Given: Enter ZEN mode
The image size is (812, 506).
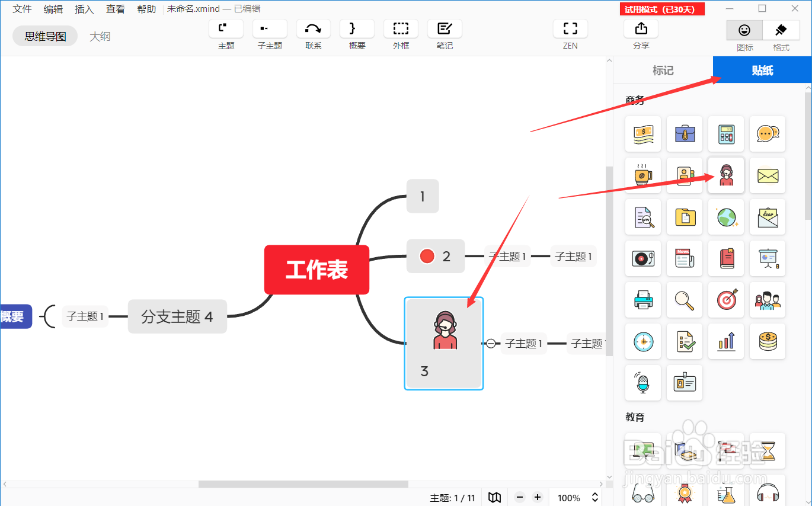Looking at the screenshot, I should coord(570,33).
